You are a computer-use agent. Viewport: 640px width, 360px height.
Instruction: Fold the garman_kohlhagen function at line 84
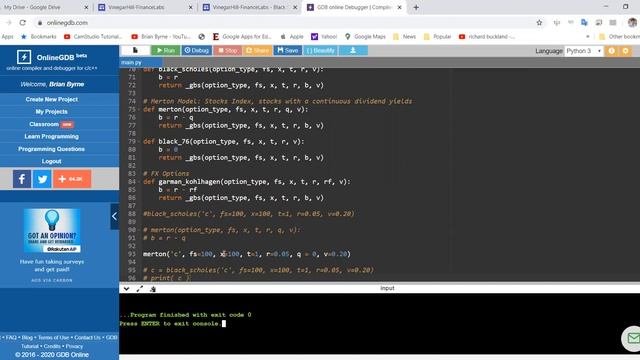point(138,182)
